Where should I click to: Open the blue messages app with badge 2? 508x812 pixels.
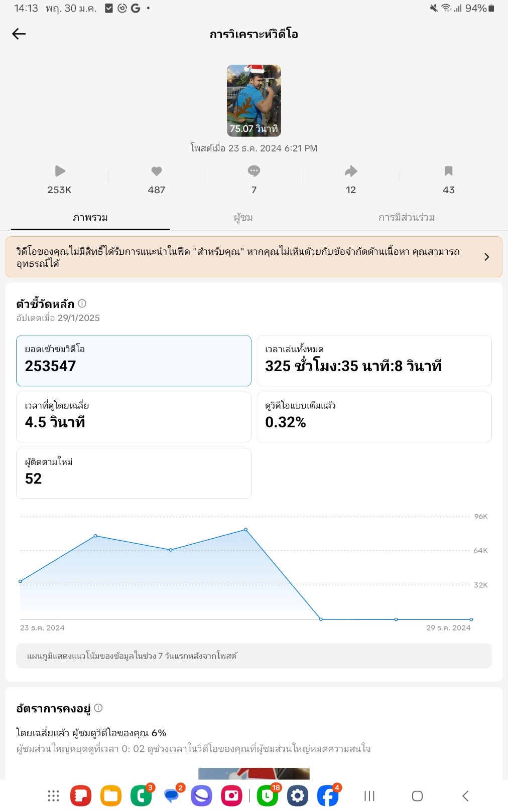tap(172, 795)
